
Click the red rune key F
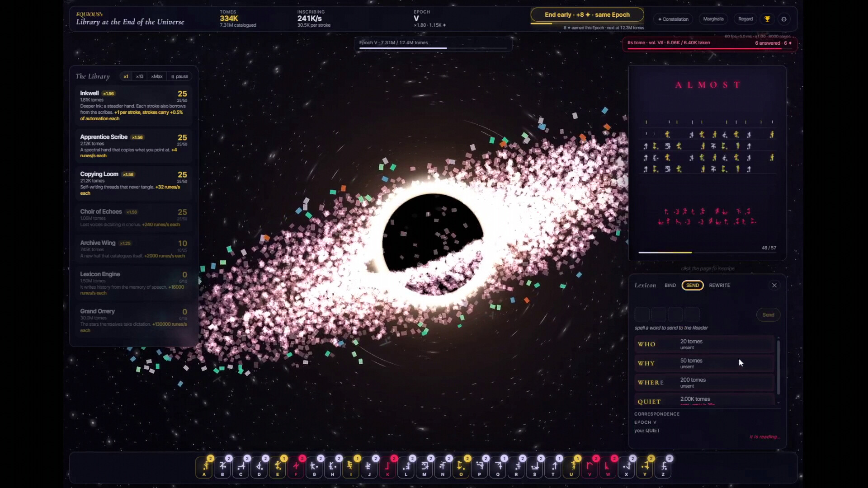[x=296, y=467]
